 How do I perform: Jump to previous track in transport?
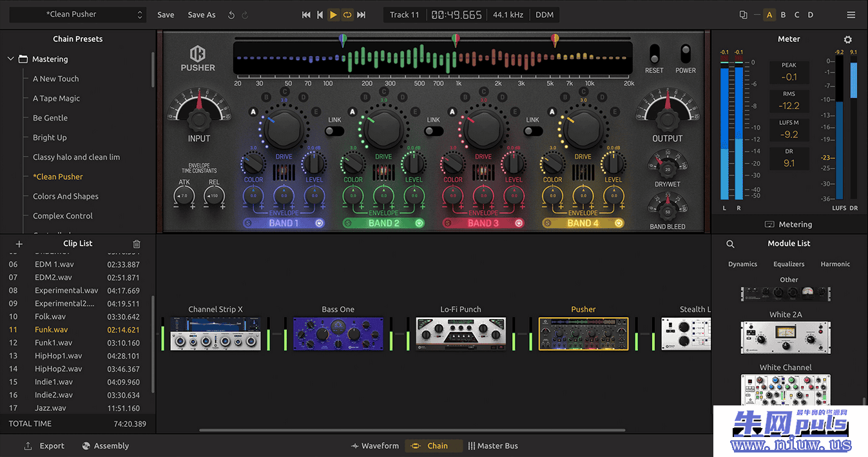coord(306,15)
